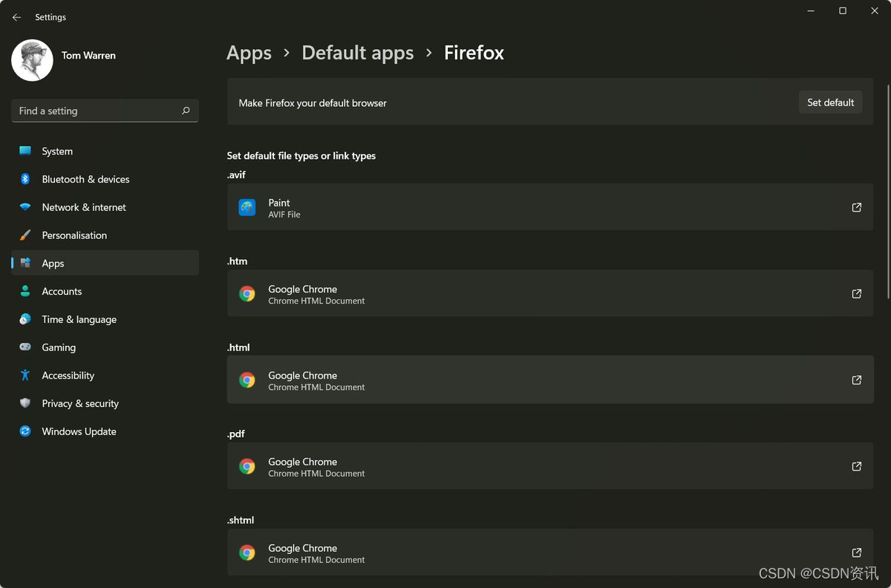Go to Apps in the breadcrumb

pos(249,53)
